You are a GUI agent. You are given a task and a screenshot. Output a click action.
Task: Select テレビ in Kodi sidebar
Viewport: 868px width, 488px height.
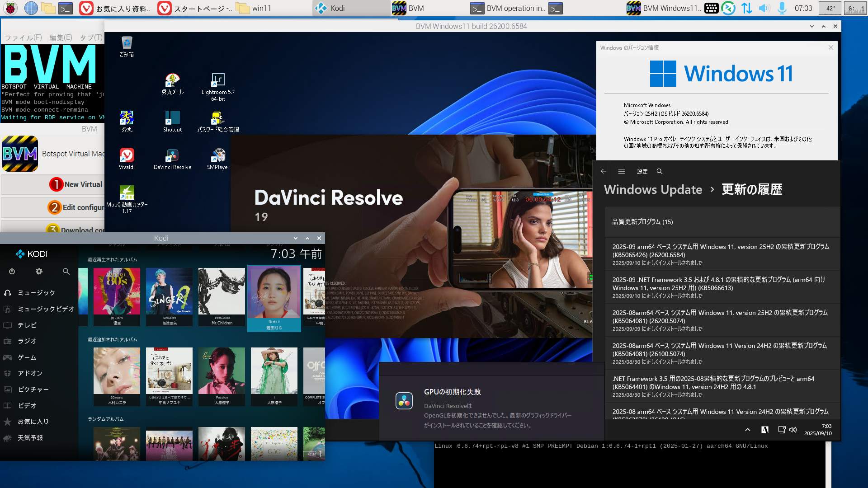[39, 325]
